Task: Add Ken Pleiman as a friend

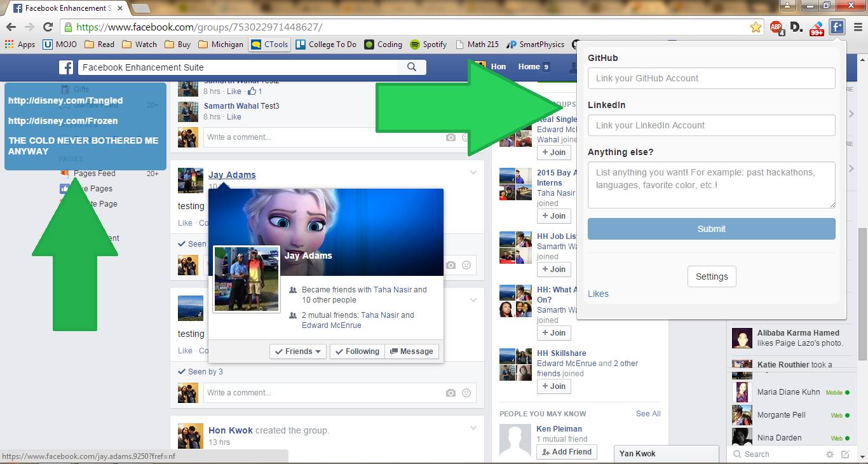Action: [566, 452]
